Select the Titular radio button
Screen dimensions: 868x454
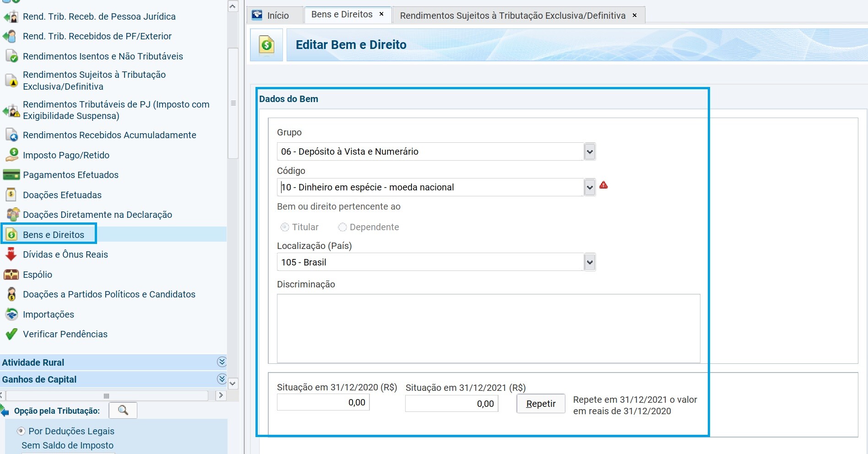285,227
